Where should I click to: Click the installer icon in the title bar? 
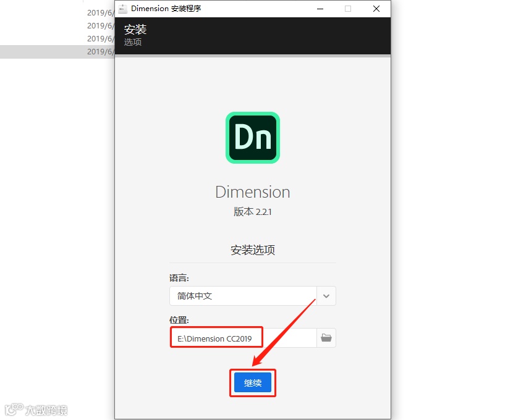123,9
